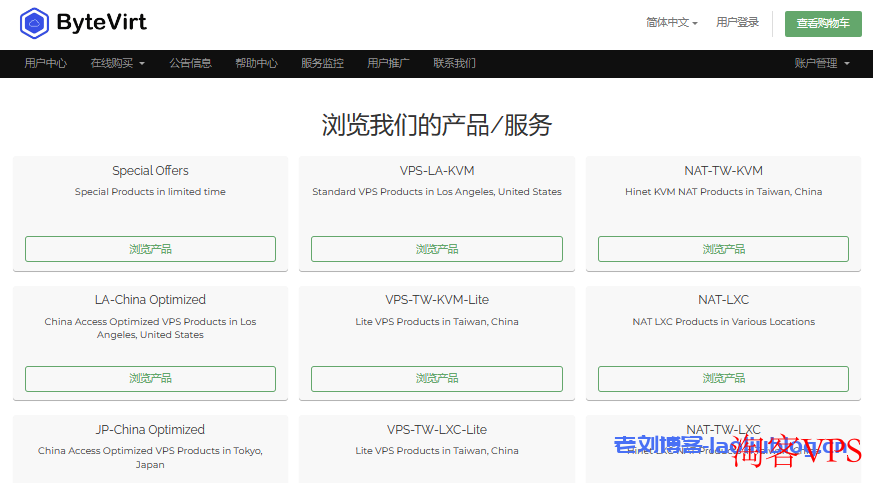873x483 pixels.
Task: Open the 帮助中心 menu item
Action: [256, 63]
